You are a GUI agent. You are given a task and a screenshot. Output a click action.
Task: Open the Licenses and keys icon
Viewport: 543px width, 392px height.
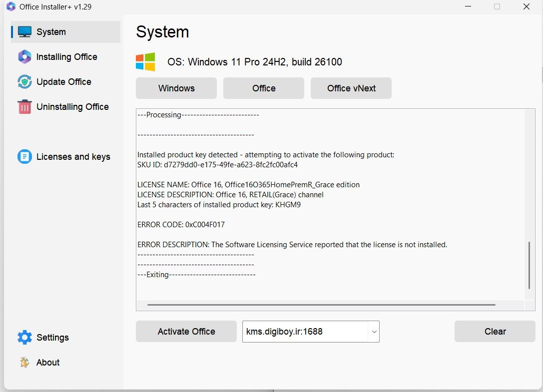[24, 156]
